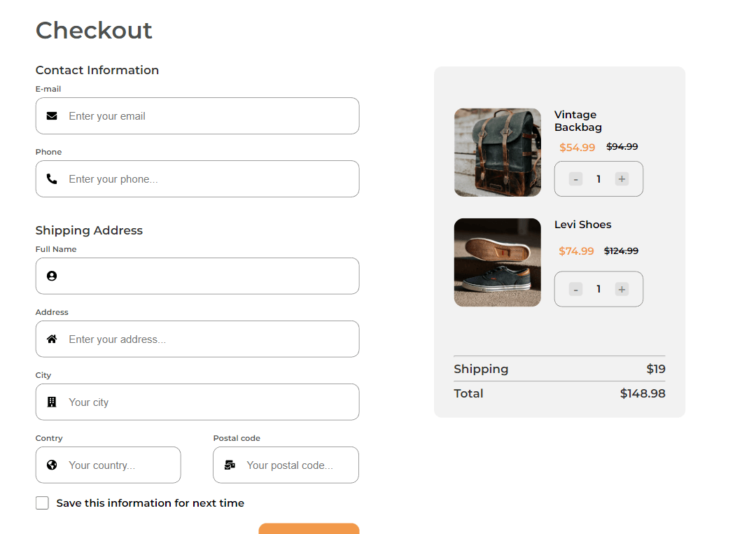Screen dimensions: 756x534
Task: Click the house icon in Address field
Action: click(x=52, y=339)
